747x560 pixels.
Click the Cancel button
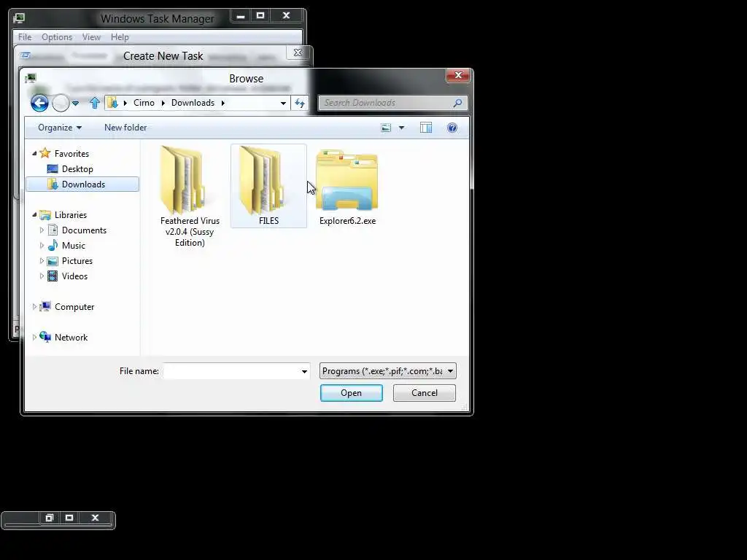point(424,393)
